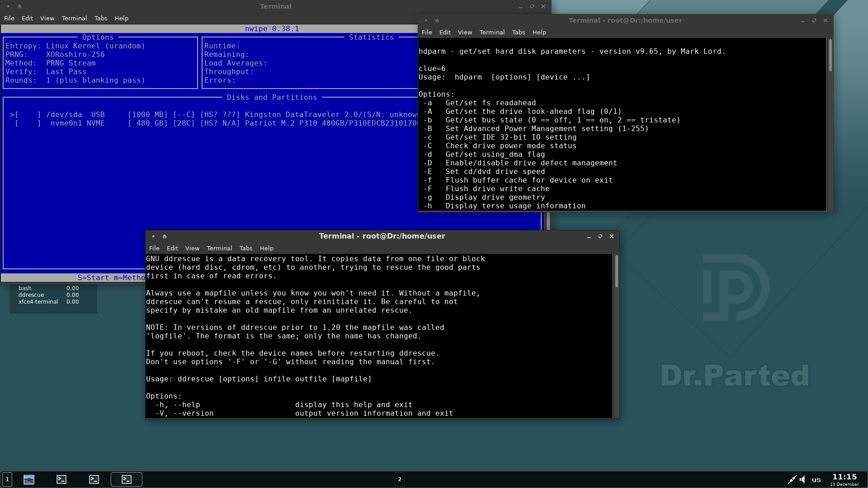This screenshot has width=868, height=488.
Task: Open Help menu in hdparm terminal window
Action: [x=539, y=33]
